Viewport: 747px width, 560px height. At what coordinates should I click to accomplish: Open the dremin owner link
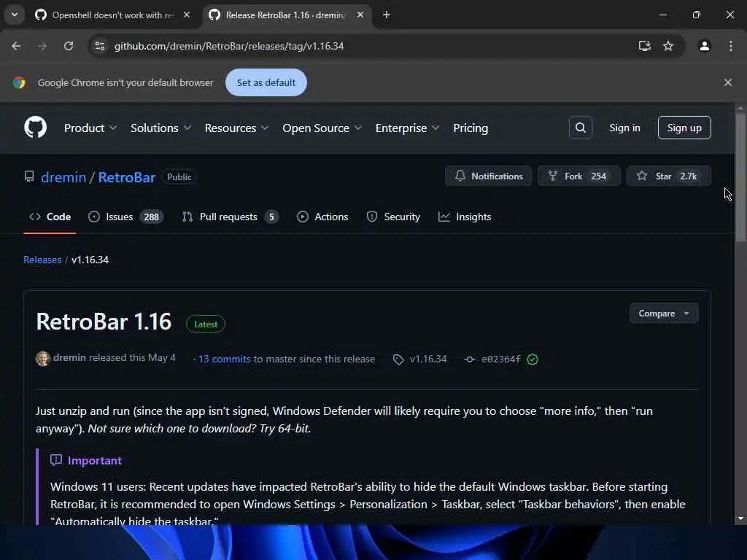point(63,177)
